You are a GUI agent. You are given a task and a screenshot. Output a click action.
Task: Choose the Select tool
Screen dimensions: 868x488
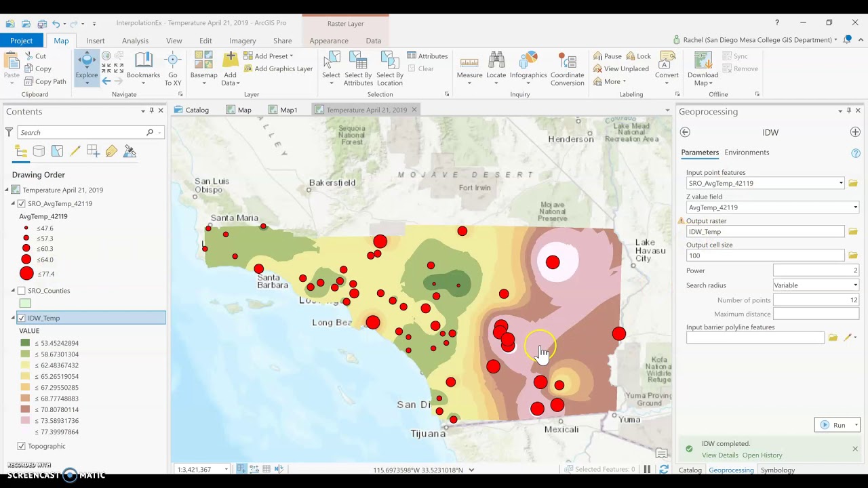[331, 67]
